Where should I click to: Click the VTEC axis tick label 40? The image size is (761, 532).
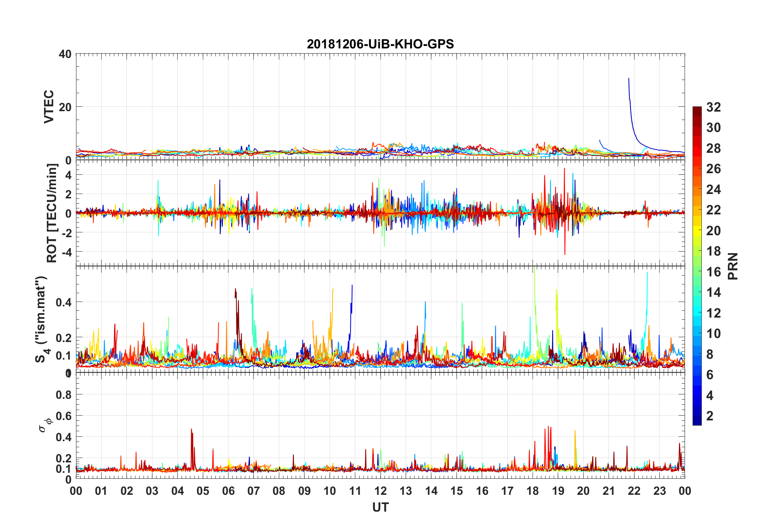[x=65, y=54]
